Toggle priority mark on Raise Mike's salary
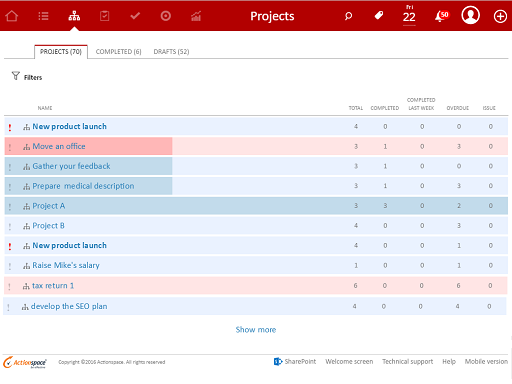This screenshot has height=384, width=512. click(x=10, y=266)
